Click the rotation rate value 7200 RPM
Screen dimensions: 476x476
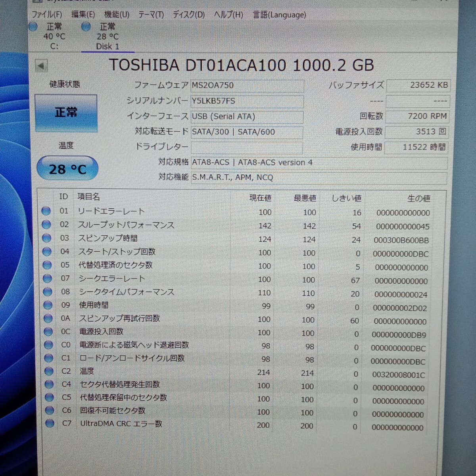417,116
